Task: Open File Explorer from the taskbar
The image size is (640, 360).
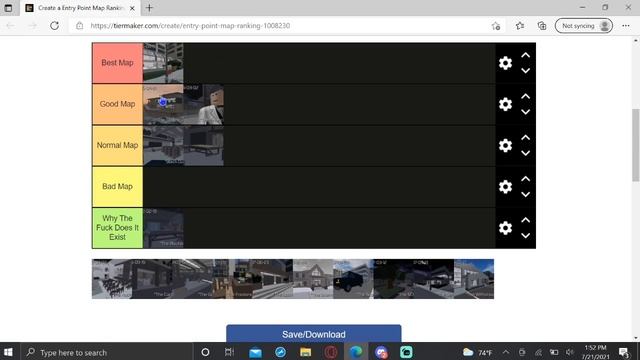Action: pyautogui.click(x=305, y=352)
